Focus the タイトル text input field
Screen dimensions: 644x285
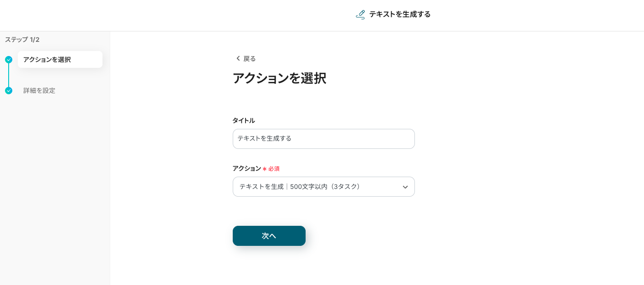323,139
